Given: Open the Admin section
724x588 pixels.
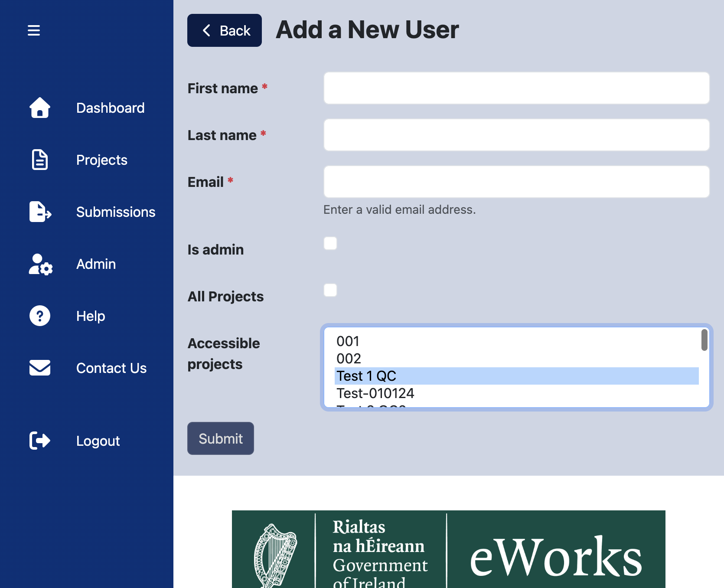Looking at the screenshot, I should (x=96, y=264).
